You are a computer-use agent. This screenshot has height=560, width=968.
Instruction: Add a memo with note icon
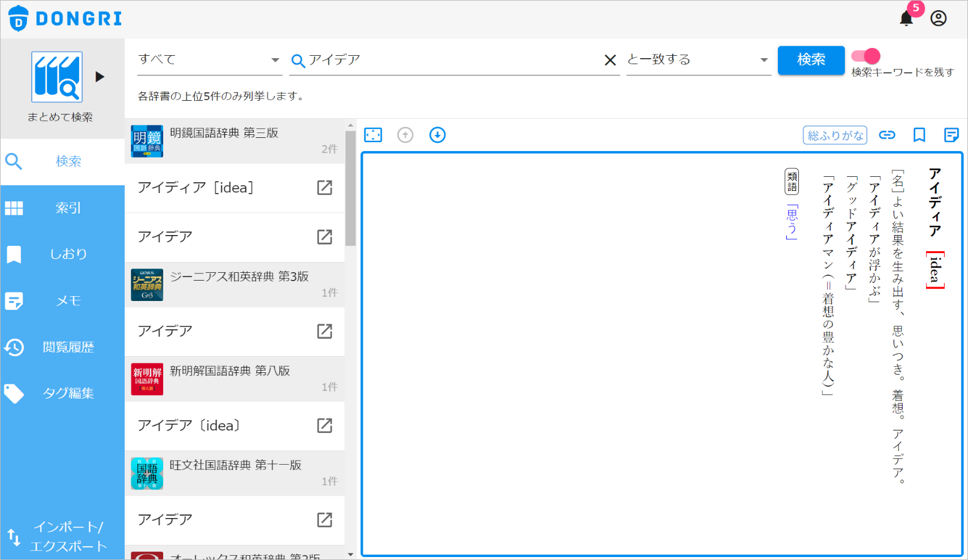coord(951,135)
